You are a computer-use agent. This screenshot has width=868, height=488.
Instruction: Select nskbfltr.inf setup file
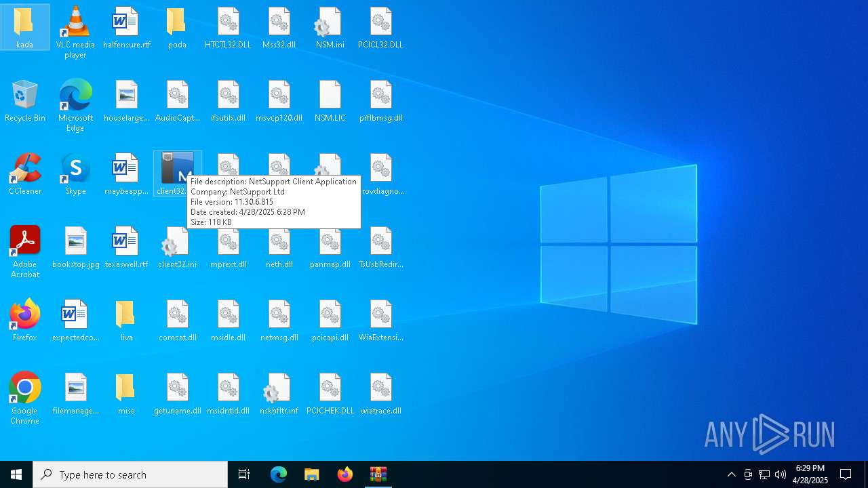click(x=279, y=393)
